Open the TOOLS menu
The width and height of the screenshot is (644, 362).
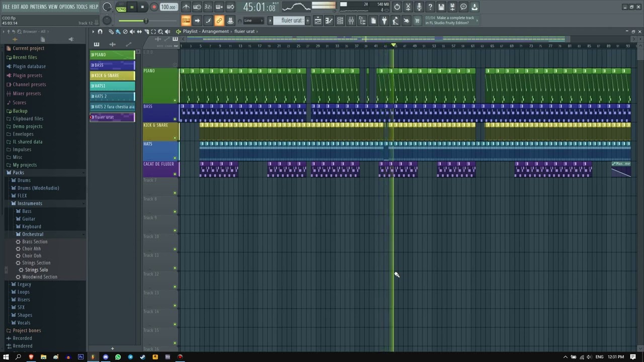coord(82,7)
